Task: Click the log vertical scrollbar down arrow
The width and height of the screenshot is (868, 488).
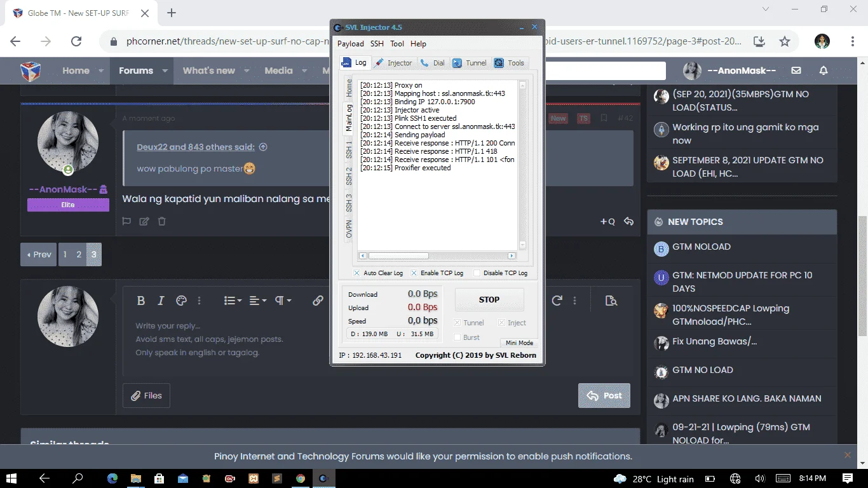Action: (523, 245)
